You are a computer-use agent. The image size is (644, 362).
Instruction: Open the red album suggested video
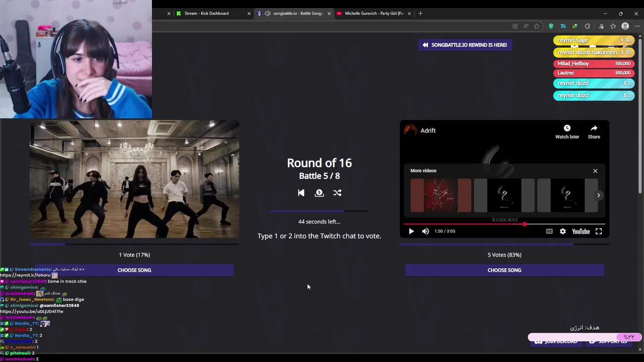coord(441,195)
